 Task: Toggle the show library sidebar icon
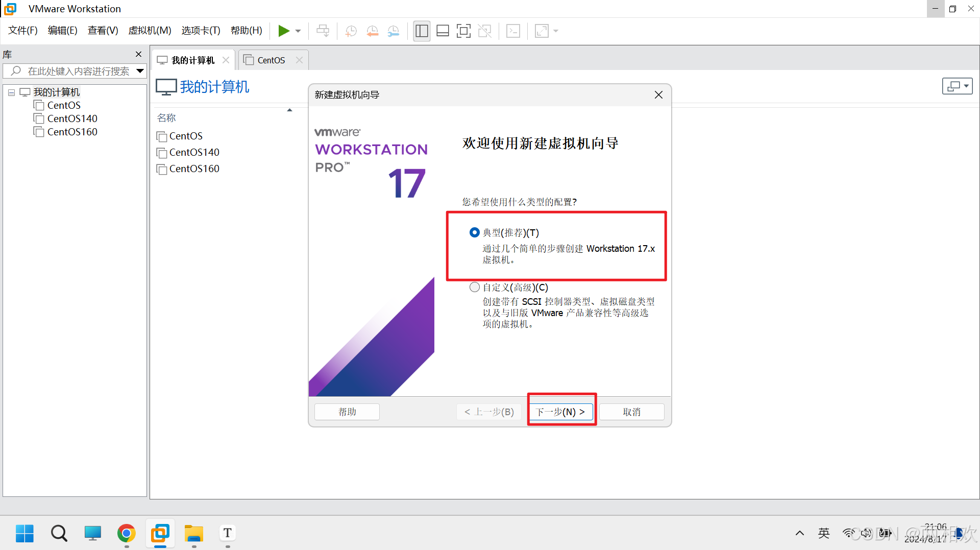(422, 31)
